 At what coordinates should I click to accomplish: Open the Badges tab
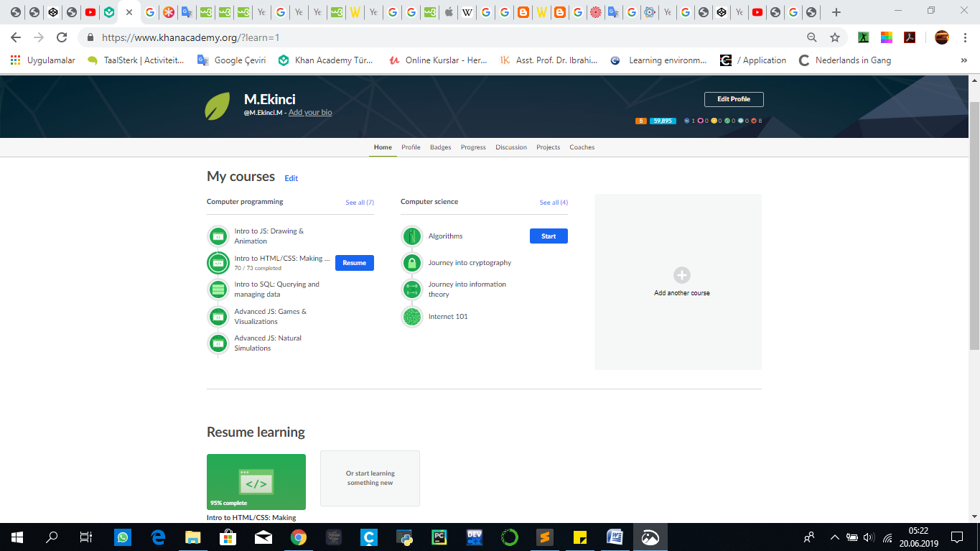pyautogui.click(x=441, y=147)
